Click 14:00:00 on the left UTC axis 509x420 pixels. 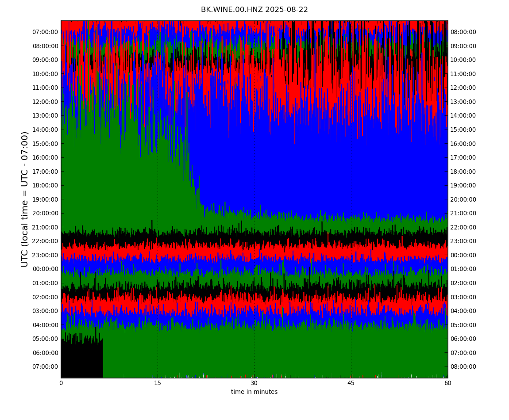click(45, 130)
